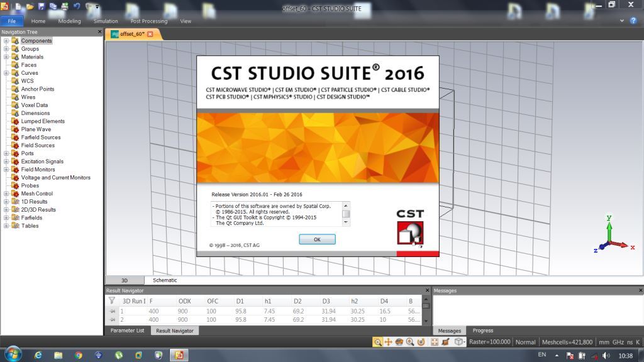This screenshot has height=362, width=644.
Task: Click the Meshcells=421,800 status bar entry
Action: [x=567, y=342]
